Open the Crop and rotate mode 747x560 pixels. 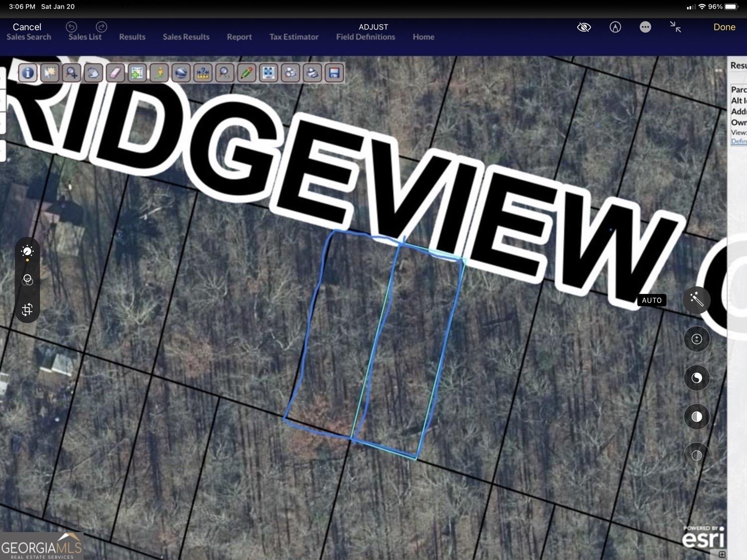[27, 309]
